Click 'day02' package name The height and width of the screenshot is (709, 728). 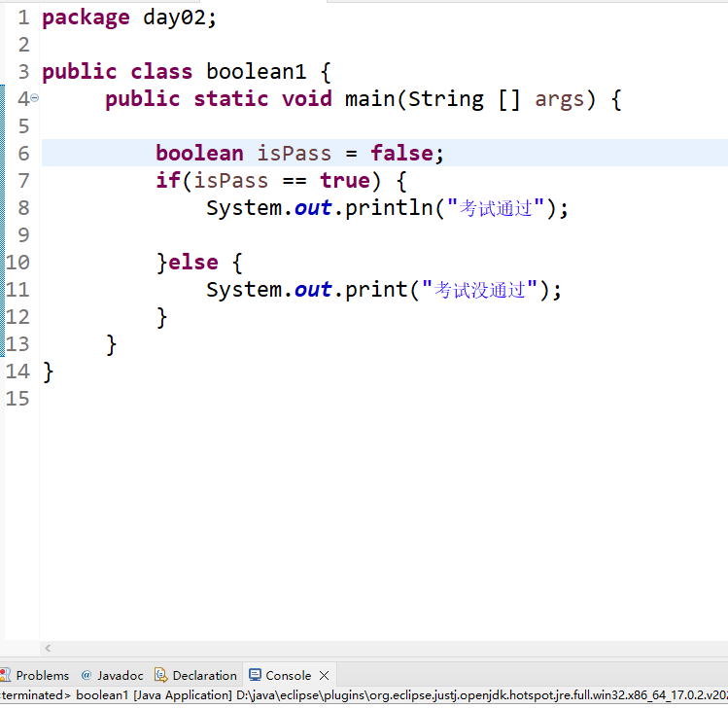(x=174, y=18)
